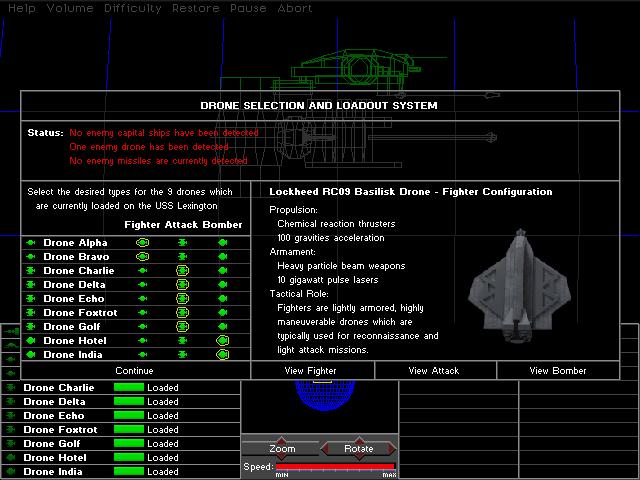Choose Attack icon for Drone Golf

(182, 326)
